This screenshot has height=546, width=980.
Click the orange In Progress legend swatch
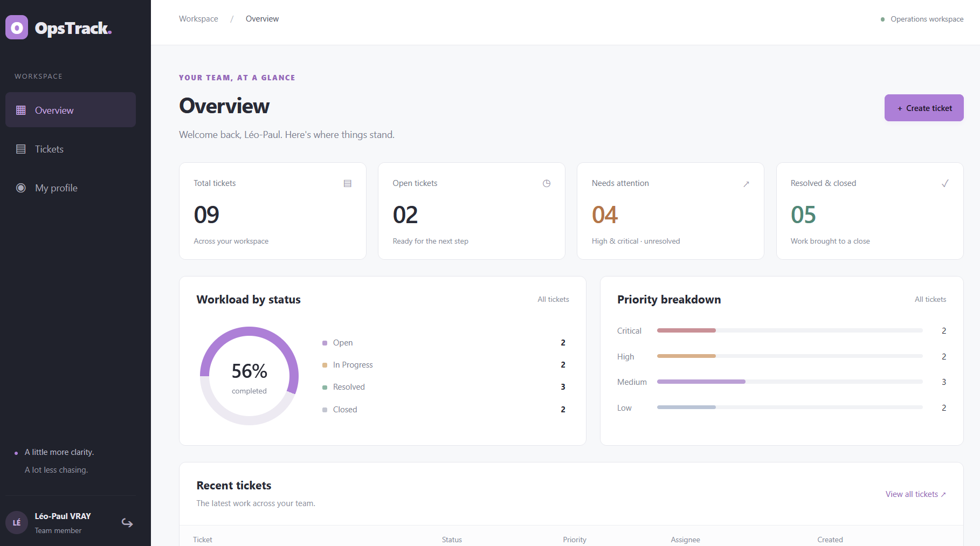(x=325, y=365)
